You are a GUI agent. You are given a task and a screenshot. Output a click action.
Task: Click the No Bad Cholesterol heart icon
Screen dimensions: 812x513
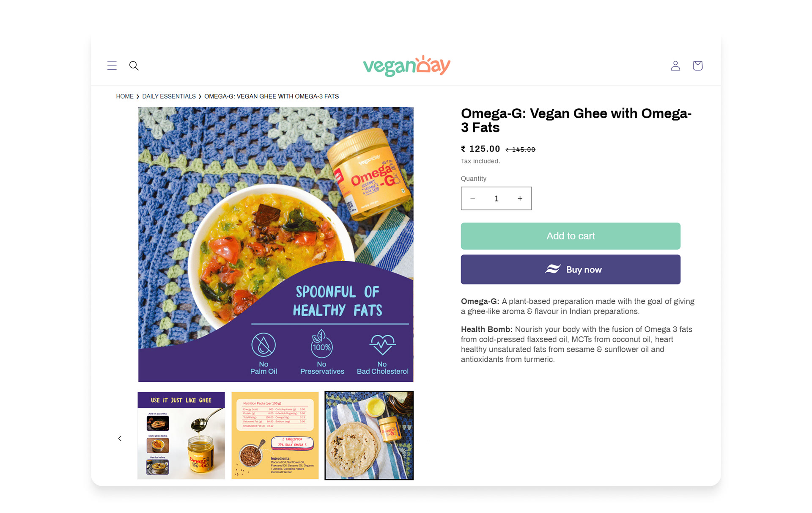pos(382,345)
